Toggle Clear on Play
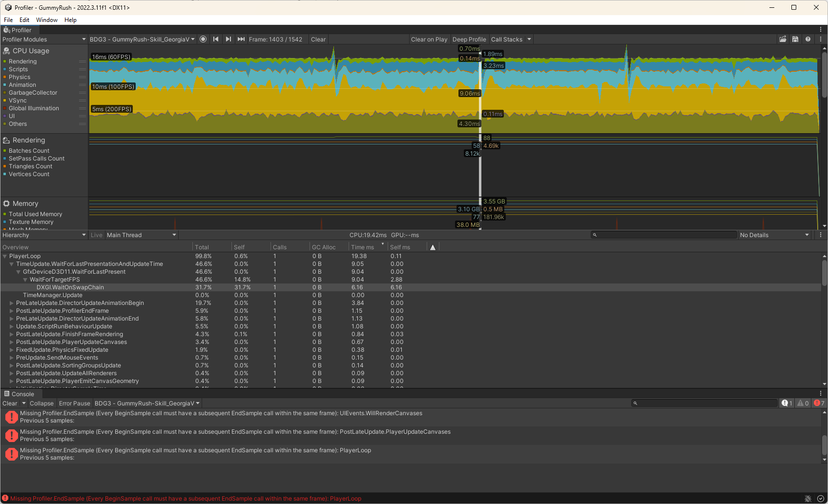This screenshot has width=828, height=504. point(429,39)
